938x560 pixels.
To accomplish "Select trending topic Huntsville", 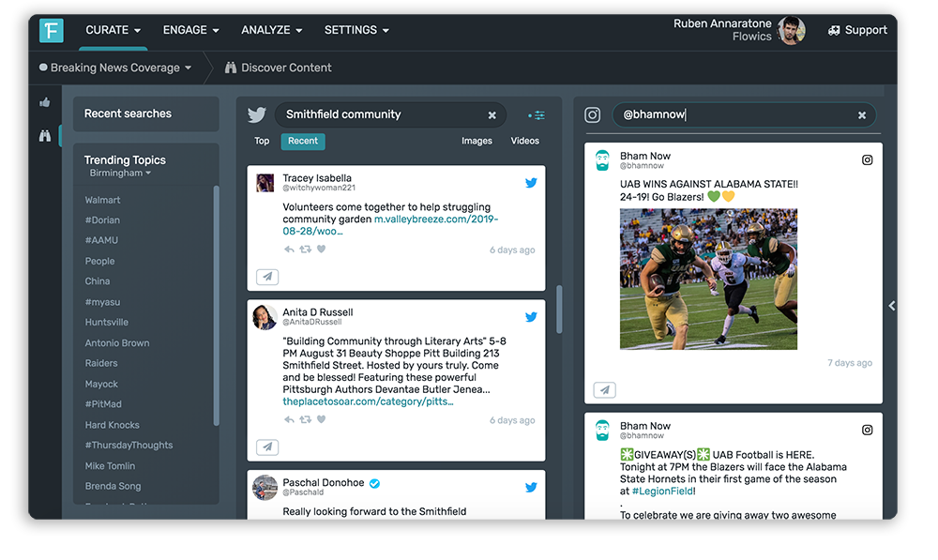I will pos(107,322).
